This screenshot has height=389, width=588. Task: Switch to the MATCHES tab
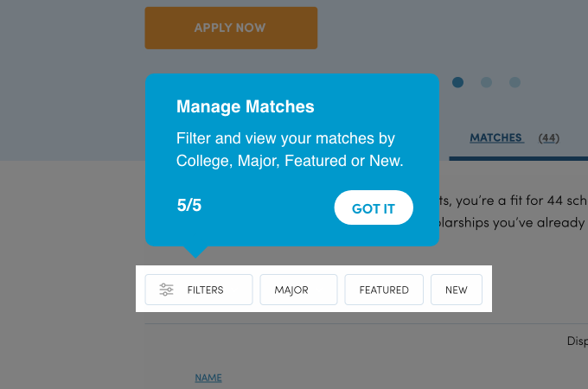click(496, 137)
